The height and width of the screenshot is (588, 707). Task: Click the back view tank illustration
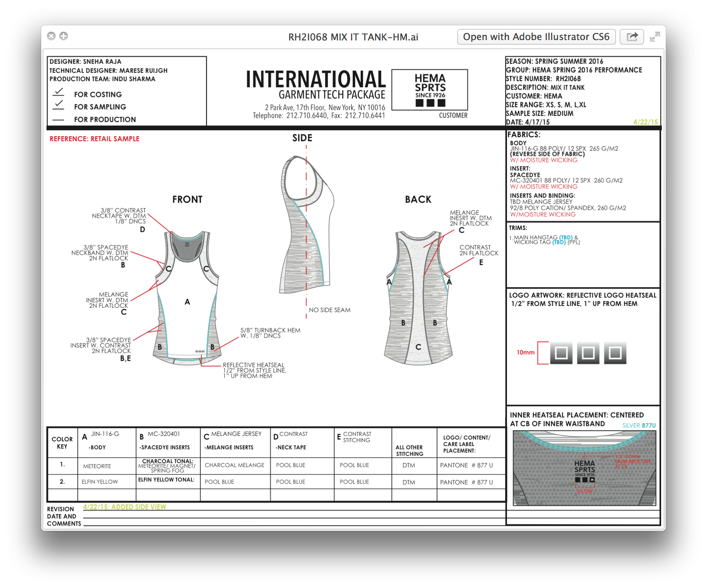coord(419,298)
